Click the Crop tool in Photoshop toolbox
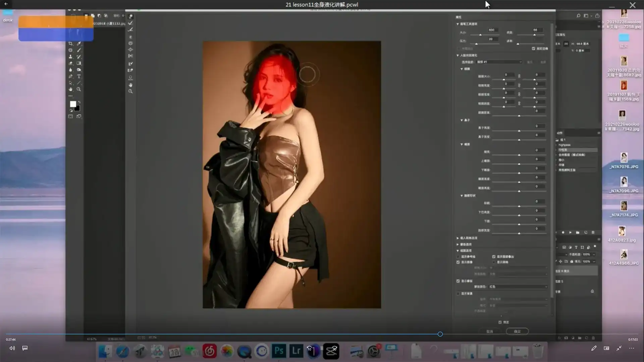This screenshot has width=644, height=362. pyautogui.click(x=70, y=44)
